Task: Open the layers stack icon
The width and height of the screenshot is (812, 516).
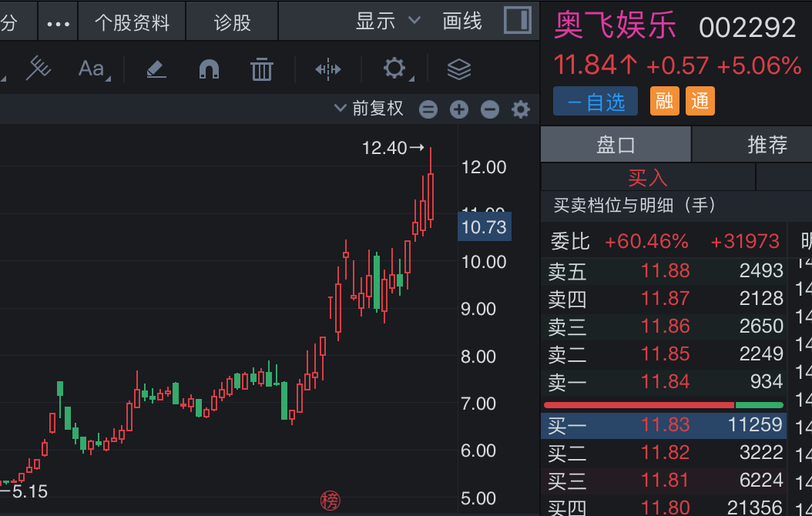Action: tap(459, 69)
